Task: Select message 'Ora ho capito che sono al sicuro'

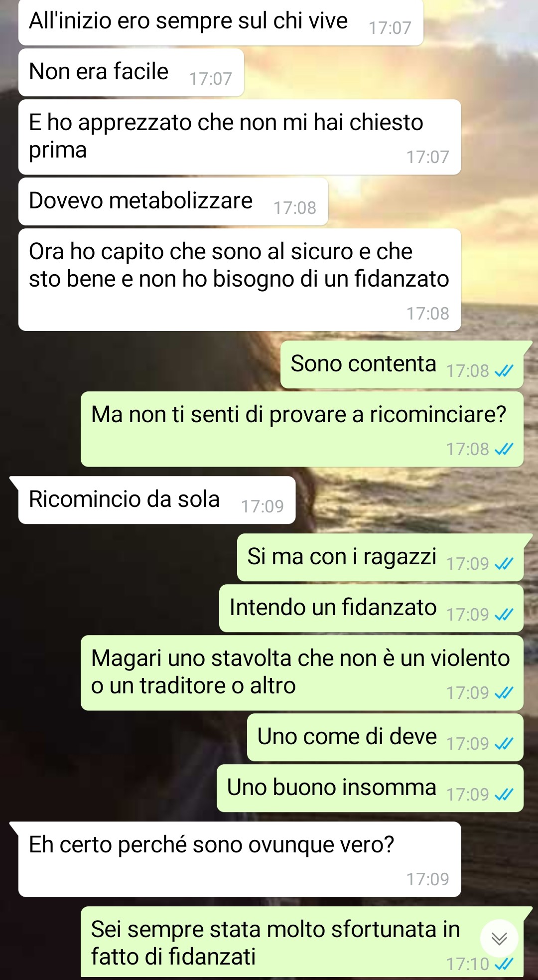Action: [x=240, y=280]
